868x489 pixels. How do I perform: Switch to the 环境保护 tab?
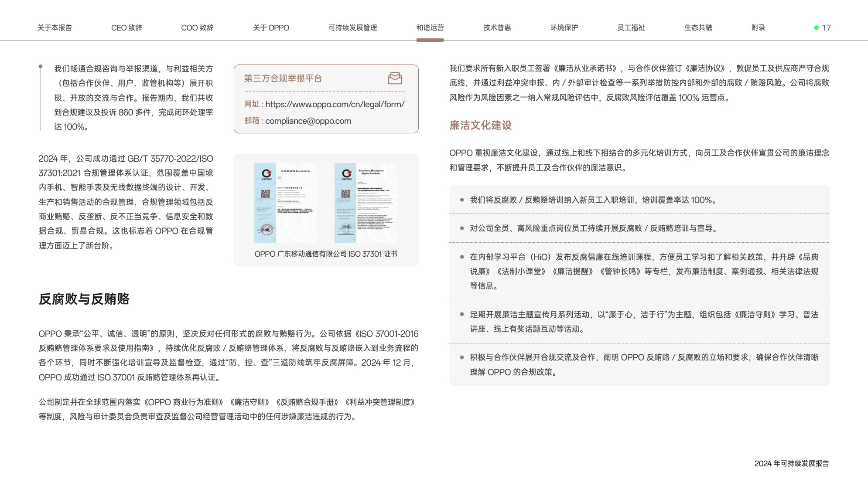tap(564, 27)
